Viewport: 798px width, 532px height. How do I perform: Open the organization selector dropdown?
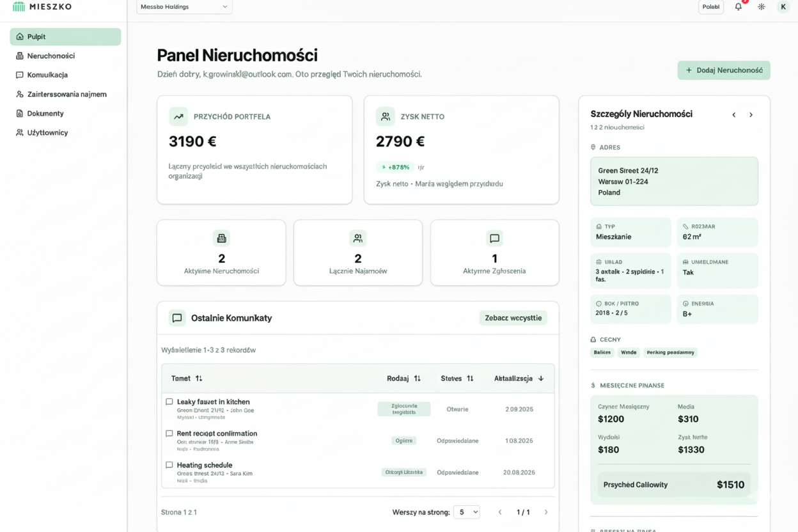coord(184,7)
